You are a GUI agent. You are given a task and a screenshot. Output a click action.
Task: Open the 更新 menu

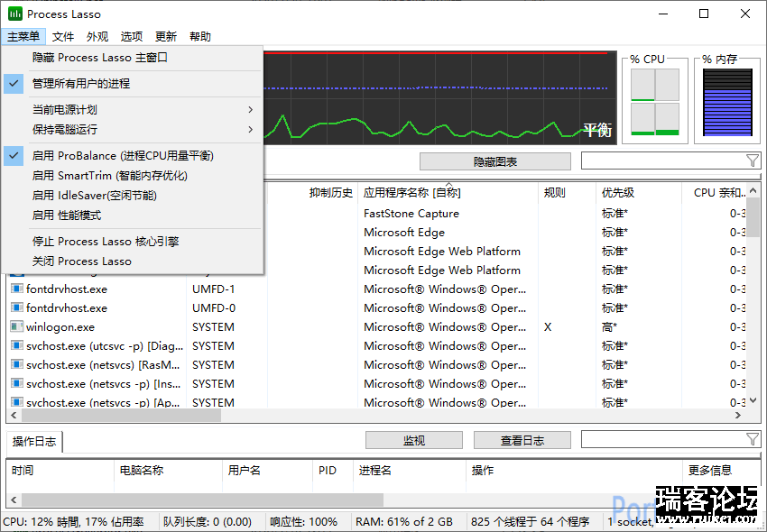click(x=166, y=37)
